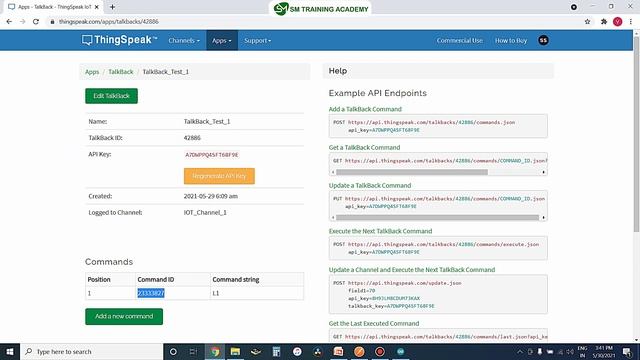Click the Windows taskbar search box
Image resolution: width=640 pixels, height=360 pixels.
tap(91, 351)
